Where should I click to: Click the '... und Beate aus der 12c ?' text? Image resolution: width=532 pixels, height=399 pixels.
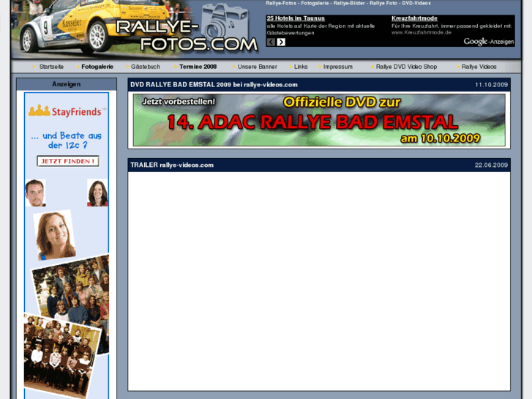click(x=67, y=141)
